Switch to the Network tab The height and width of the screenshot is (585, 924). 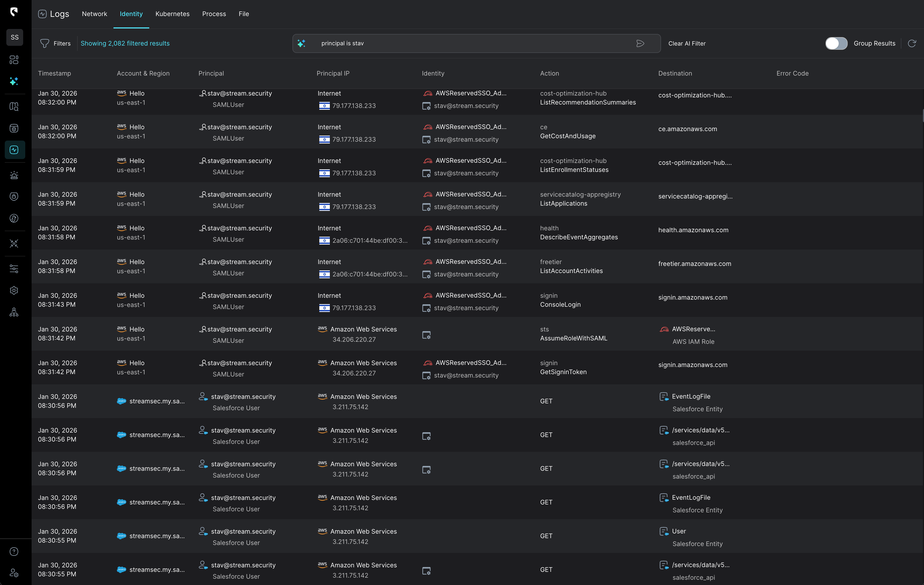coord(95,14)
